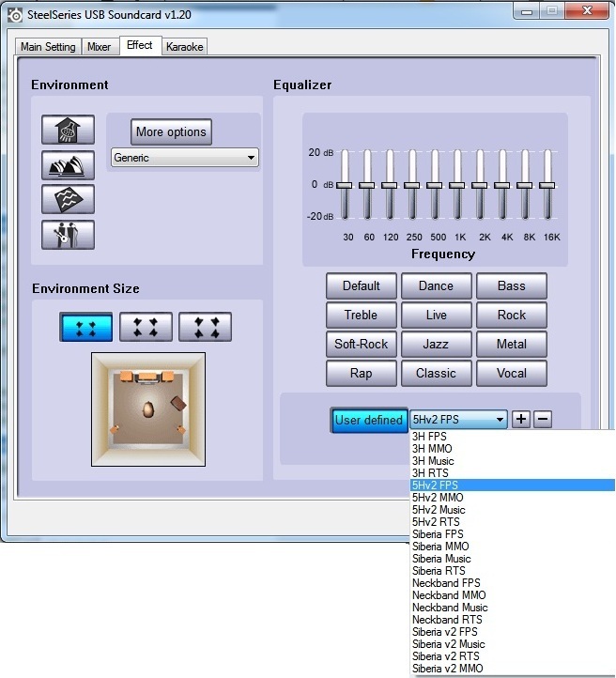Choose the small environment size icon
The width and height of the screenshot is (616, 678).
[x=86, y=327]
